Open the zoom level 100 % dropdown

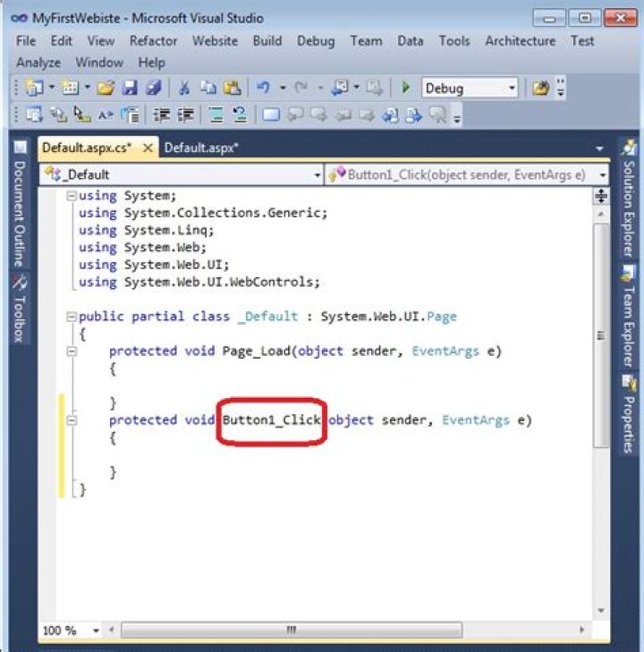click(96, 631)
